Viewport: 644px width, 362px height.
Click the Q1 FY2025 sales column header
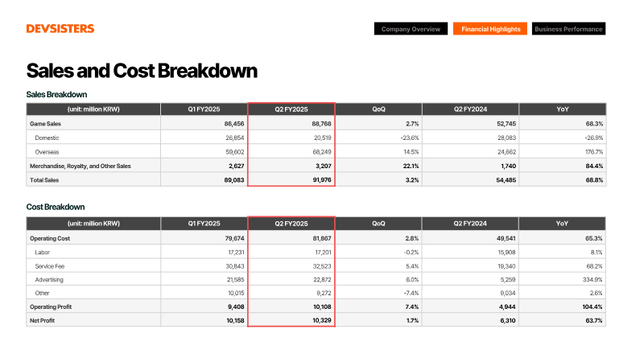204,109
